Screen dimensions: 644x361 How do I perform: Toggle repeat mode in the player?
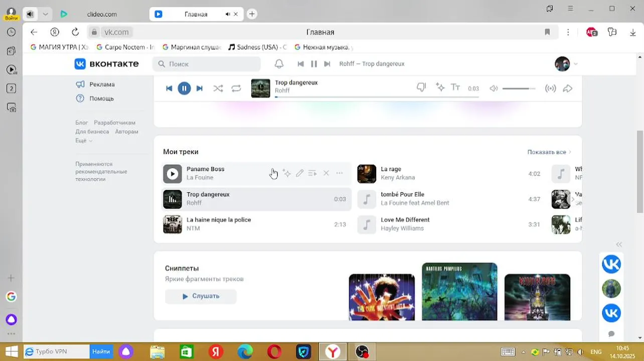236,89
